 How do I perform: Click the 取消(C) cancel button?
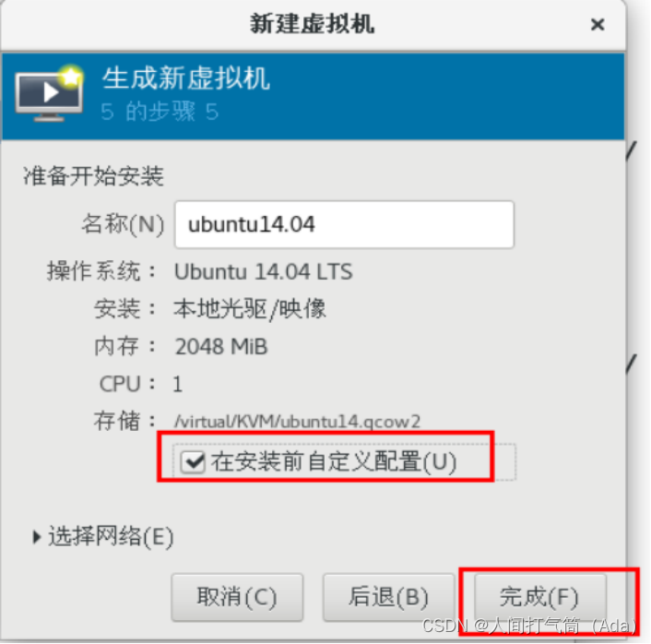[x=237, y=597]
